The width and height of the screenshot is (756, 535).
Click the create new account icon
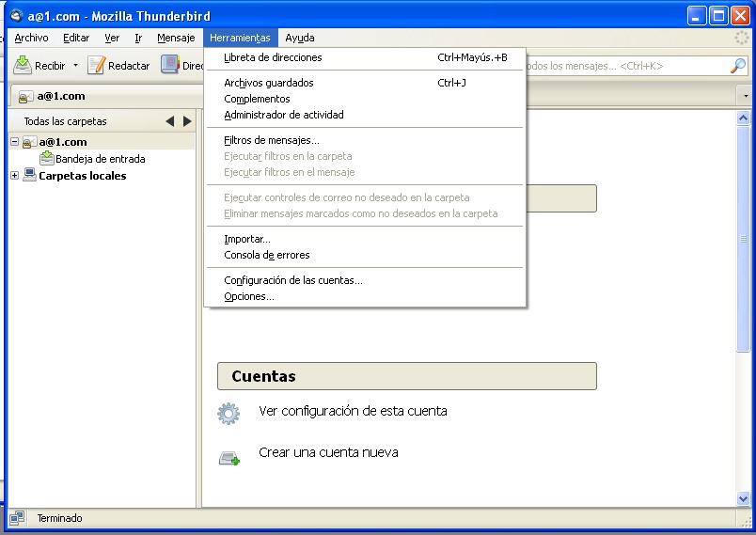tap(228, 458)
